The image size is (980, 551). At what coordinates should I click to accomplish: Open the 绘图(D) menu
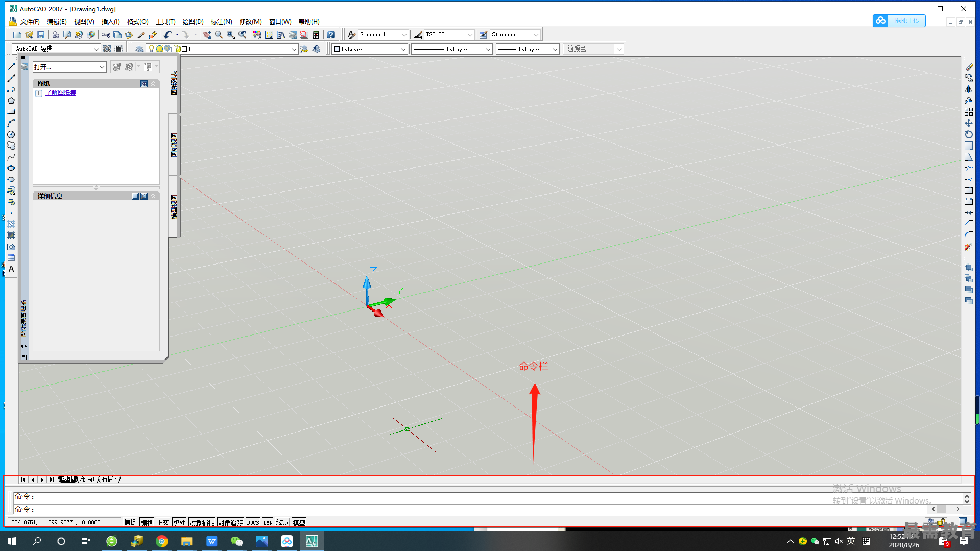point(193,21)
